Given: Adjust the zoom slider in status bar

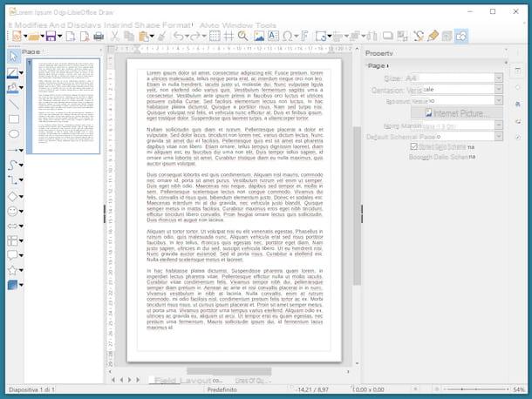Looking at the screenshot, I should click(476, 389).
